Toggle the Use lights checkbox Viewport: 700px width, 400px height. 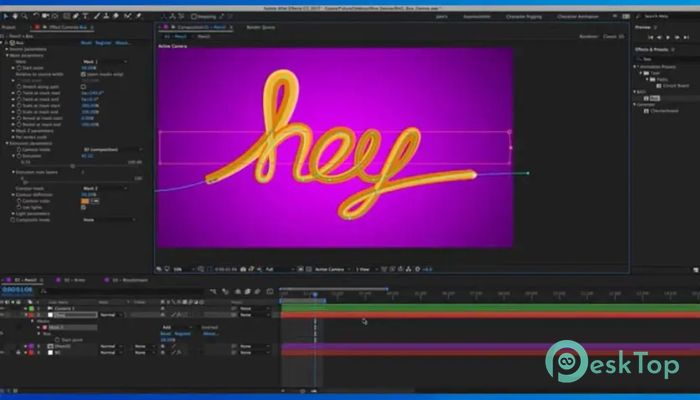point(83,207)
